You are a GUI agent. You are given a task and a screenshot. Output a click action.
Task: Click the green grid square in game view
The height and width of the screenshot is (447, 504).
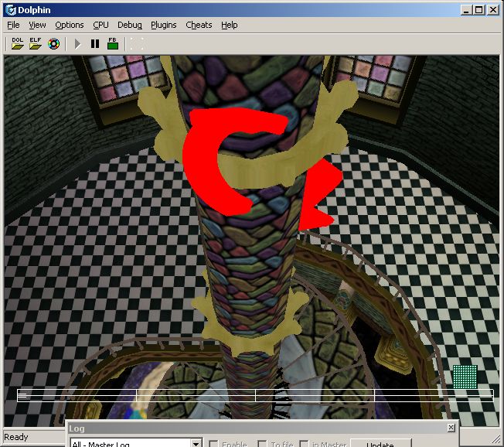(464, 377)
